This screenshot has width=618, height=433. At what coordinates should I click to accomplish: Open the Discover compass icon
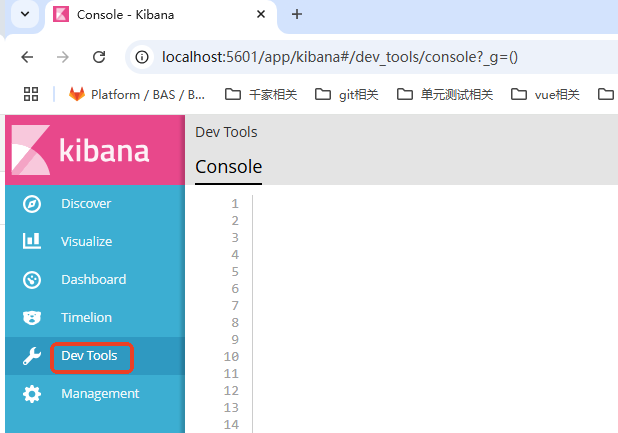click(x=32, y=204)
